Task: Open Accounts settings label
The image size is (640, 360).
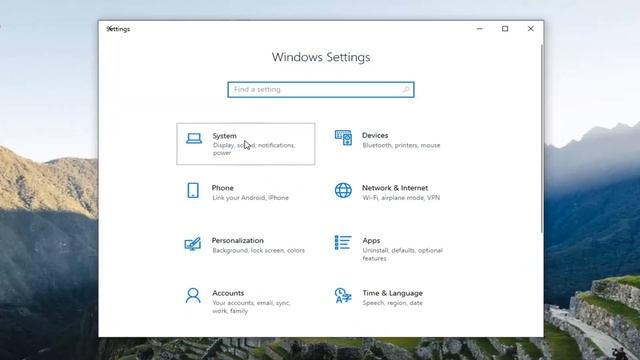Action: coord(228,293)
